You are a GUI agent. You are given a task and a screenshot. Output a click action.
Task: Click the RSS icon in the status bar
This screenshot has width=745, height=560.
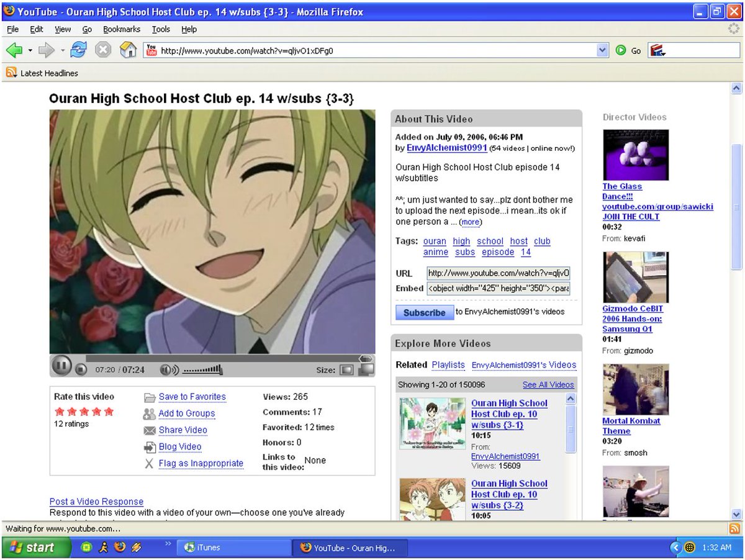coord(734,528)
